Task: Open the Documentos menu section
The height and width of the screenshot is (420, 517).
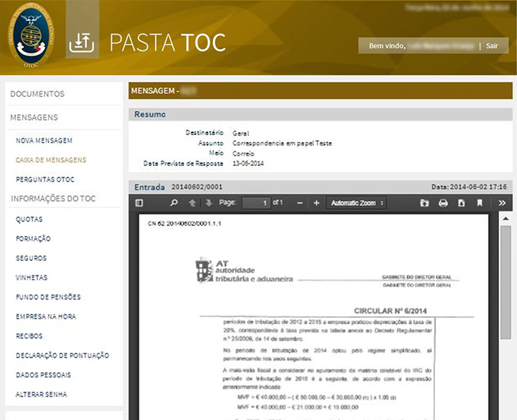Action: (x=37, y=94)
